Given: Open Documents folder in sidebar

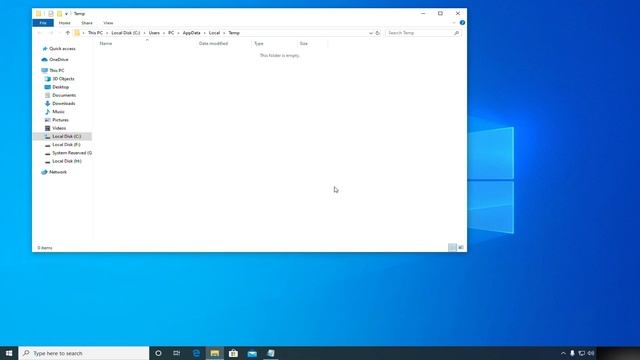Looking at the screenshot, I should 64,95.
